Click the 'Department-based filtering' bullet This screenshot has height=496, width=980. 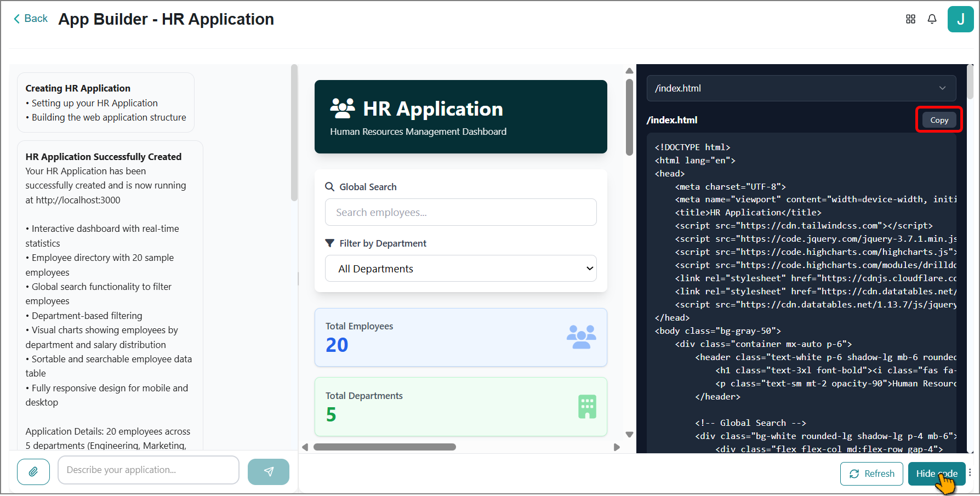pos(84,316)
